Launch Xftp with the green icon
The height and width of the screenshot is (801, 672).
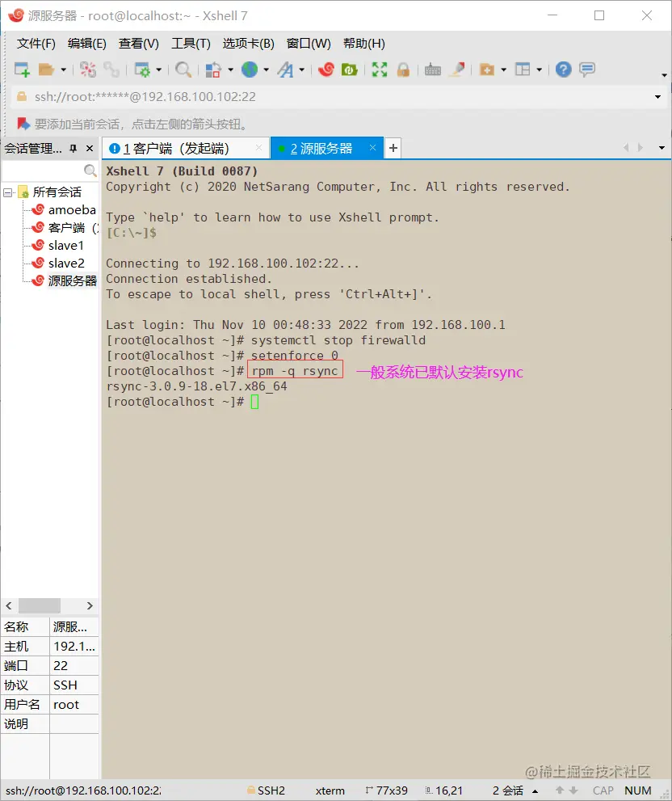[x=349, y=70]
